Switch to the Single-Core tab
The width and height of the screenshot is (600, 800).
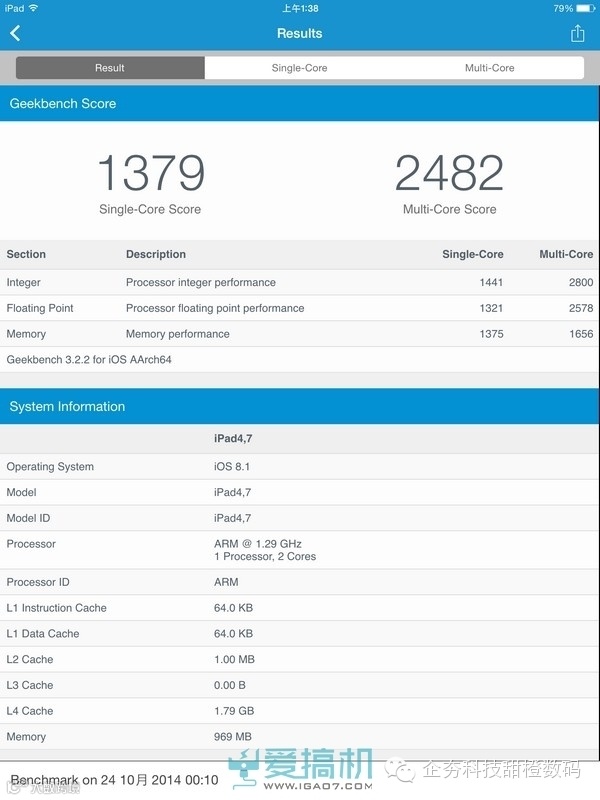(x=299, y=68)
